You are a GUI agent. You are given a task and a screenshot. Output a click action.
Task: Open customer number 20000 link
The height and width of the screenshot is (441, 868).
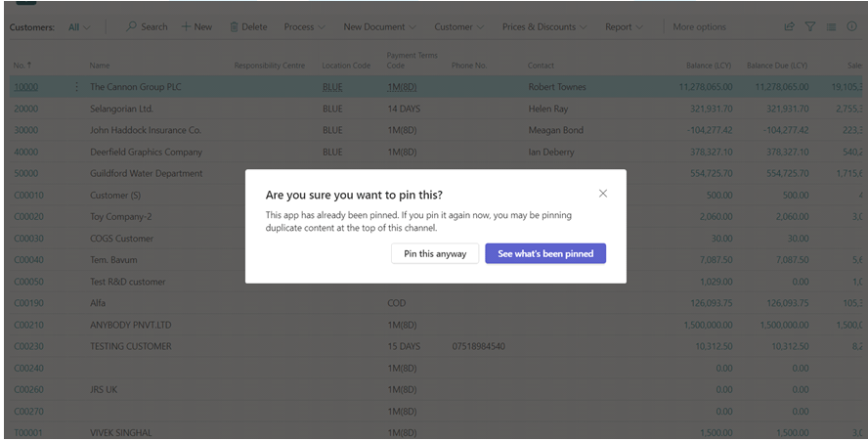[x=26, y=109]
